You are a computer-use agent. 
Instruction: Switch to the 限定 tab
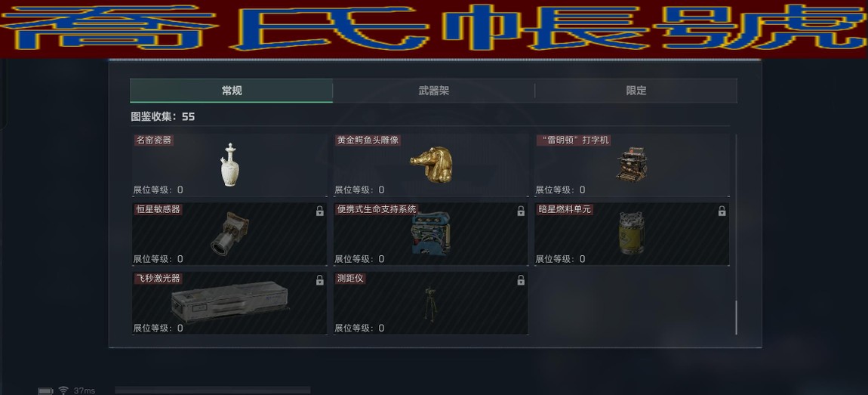click(636, 91)
